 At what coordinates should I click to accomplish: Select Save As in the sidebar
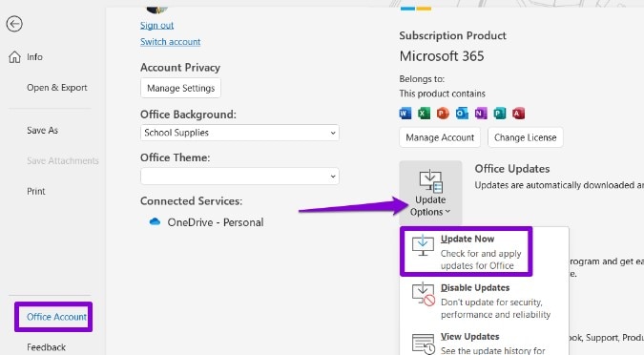pos(42,130)
